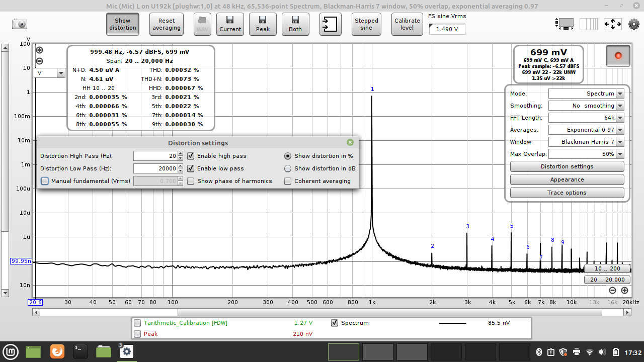This screenshot has height=362, width=644.
Task: Open the V axis units dropdown
Action: [61, 73]
